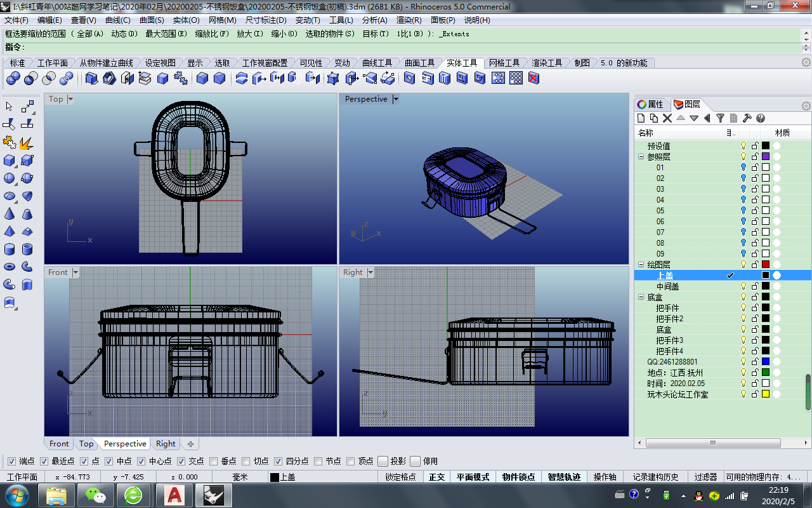Click the New Layer icon in layers panel

pyautogui.click(x=641, y=118)
